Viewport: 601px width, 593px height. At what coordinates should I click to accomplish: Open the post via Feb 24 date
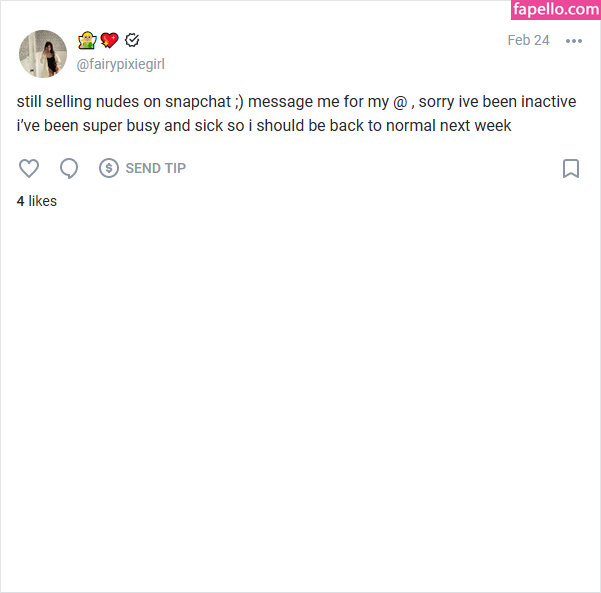(528, 40)
